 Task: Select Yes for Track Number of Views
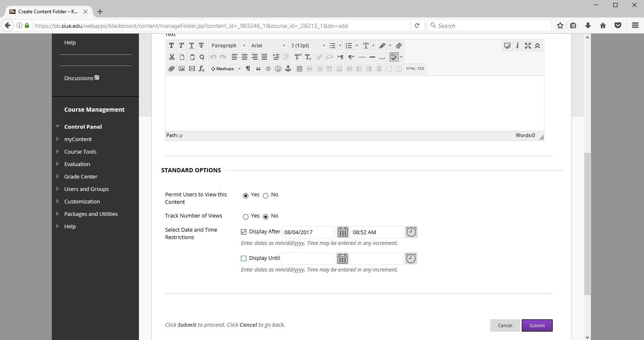click(245, 217)
